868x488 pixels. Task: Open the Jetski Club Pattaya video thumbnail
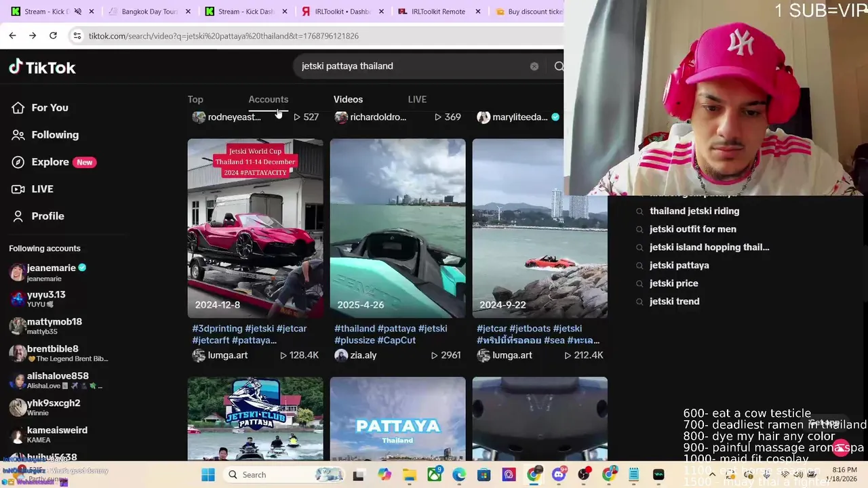[255, 419]
